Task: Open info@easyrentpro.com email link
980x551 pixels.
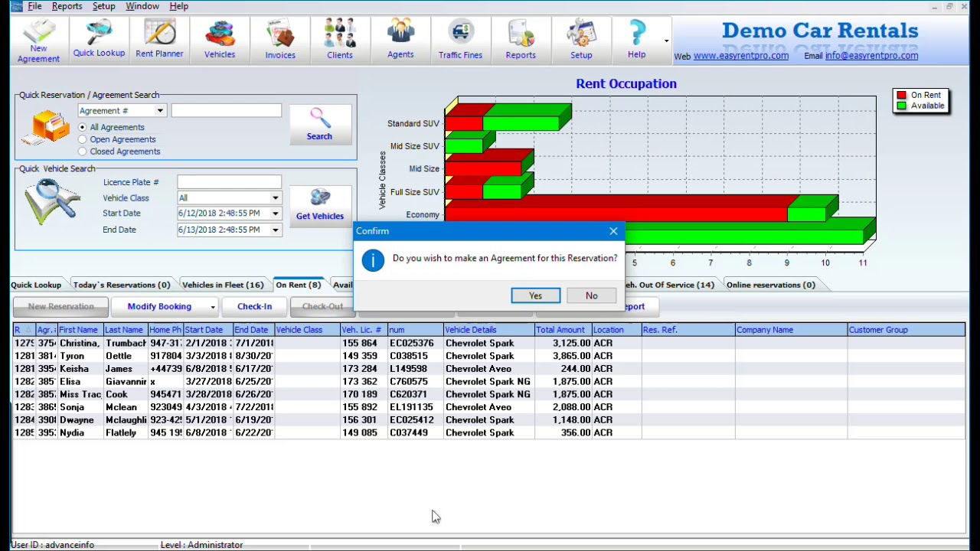Action: point(871,55)
